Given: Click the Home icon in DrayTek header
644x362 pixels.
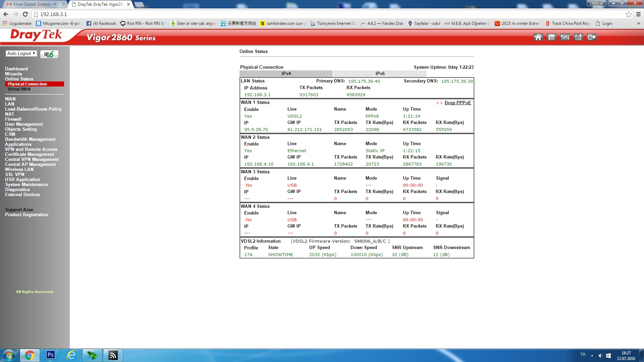Looking at the screenshot, I should [538, 37].
